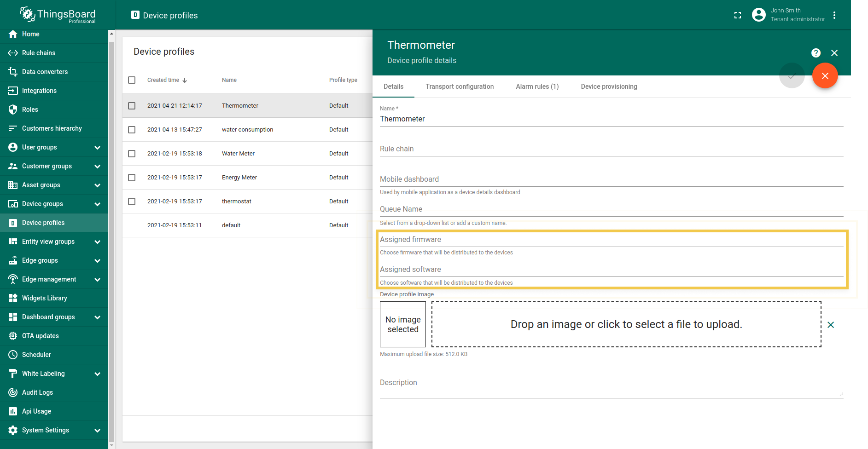Screen dimensions: 868x449
Task: Open the Mobile dashboard field
Action: point(612,179)
